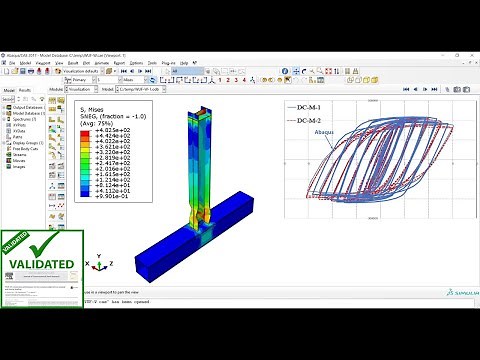480x360 pixels.
Task: Apply custom view number 1
Action: (220, 80)
